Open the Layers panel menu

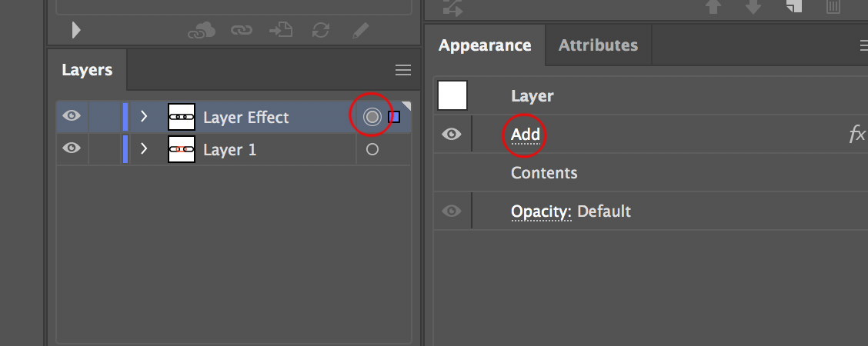[x=403, y=70]
